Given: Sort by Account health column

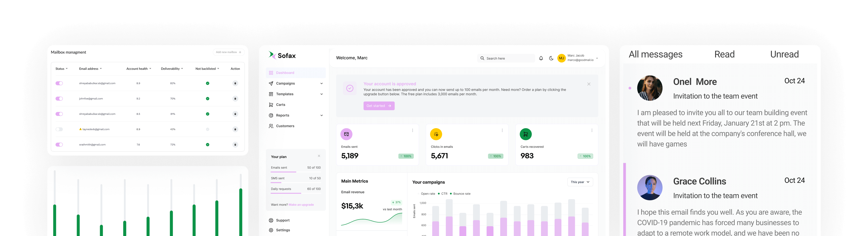Looking at the screenshot, I should click(139, 69).
